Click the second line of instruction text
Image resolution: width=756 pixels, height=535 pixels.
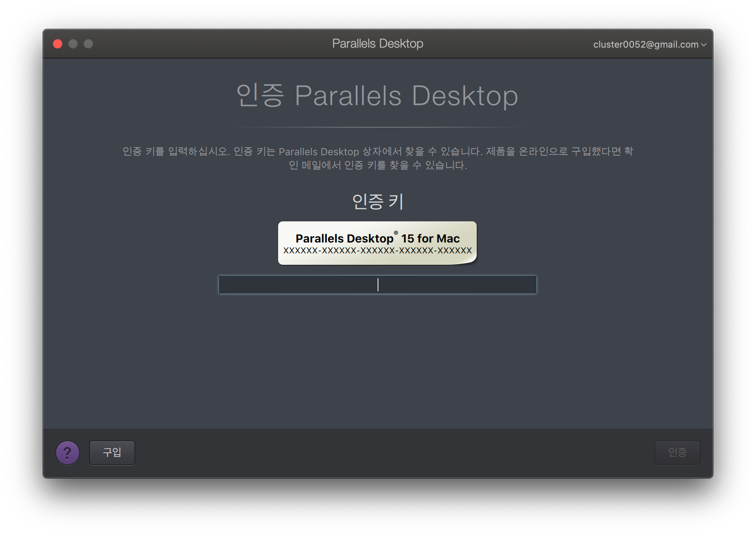click(377, 165)
